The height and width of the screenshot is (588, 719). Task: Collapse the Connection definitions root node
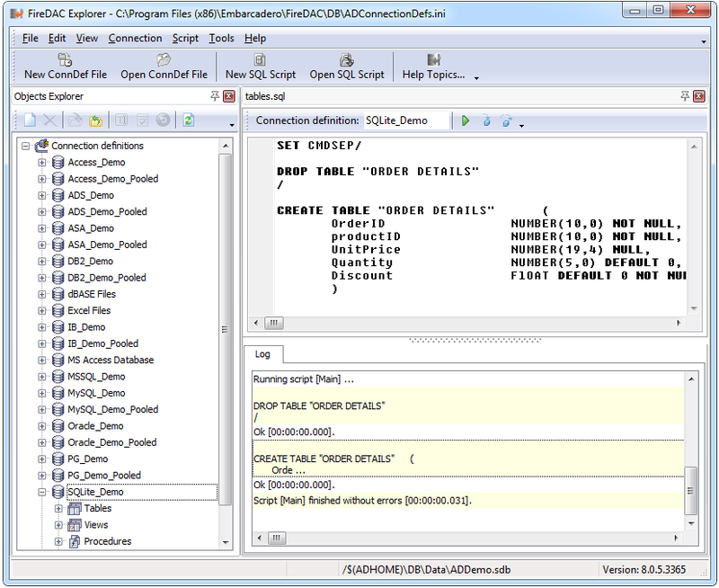click(26, 147)
